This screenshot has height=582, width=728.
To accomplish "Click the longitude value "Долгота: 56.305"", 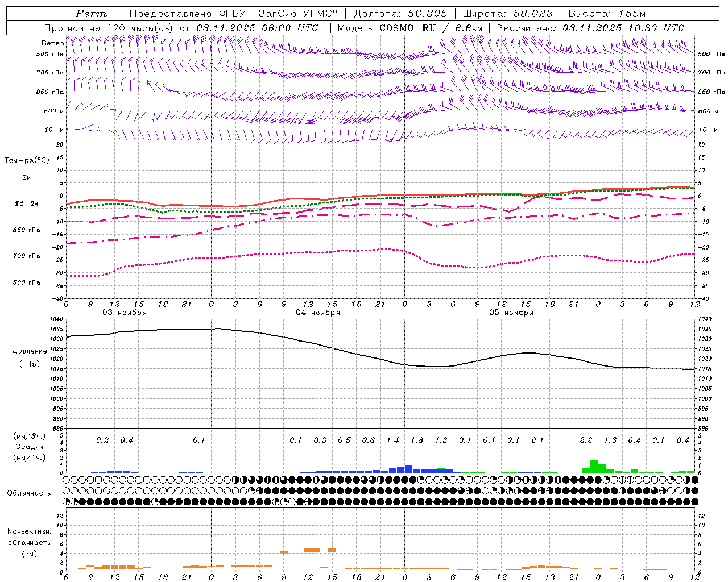I will click(x=400, y=14).
